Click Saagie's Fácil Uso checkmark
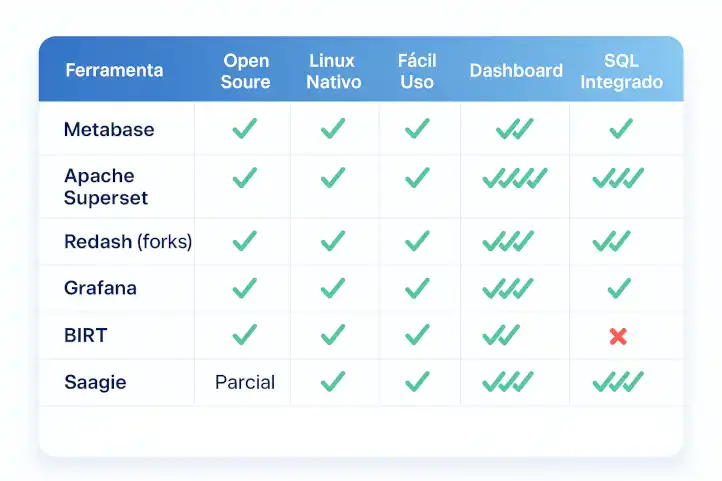The height and width of the screenshot is (481, 722). pyautogui.click(x=417, y=382)
